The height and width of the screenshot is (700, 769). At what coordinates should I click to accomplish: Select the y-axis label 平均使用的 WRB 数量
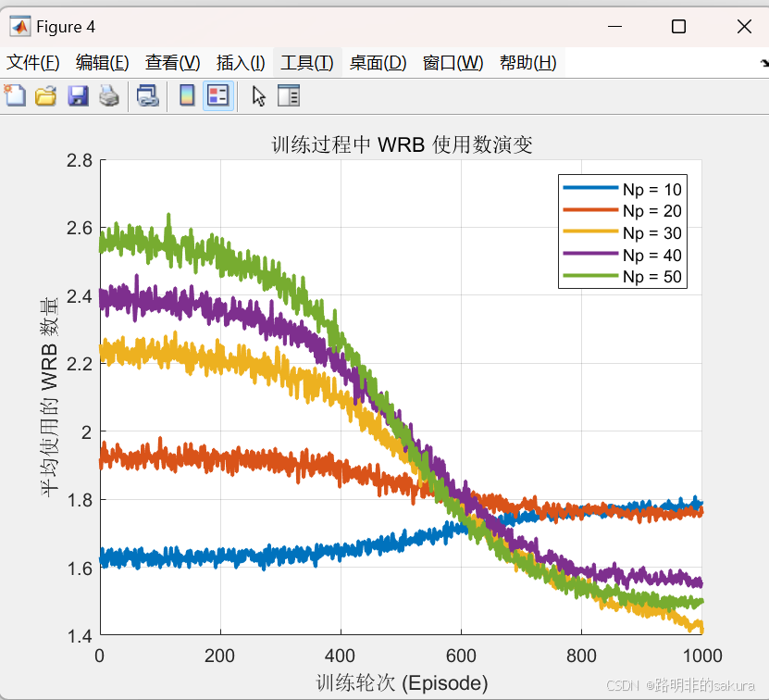[49, 396]
